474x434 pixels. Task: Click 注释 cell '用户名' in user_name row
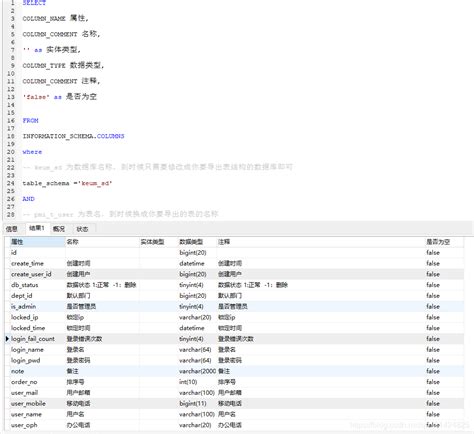[227, 414]
